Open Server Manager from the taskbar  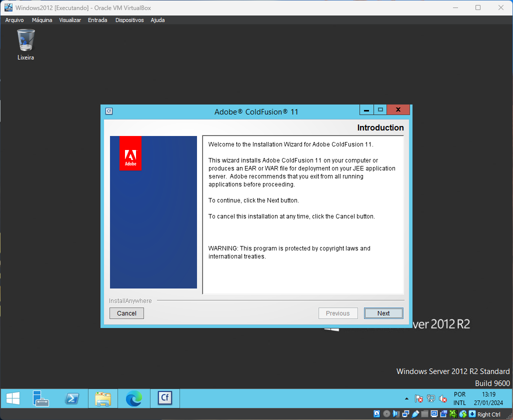40,398
